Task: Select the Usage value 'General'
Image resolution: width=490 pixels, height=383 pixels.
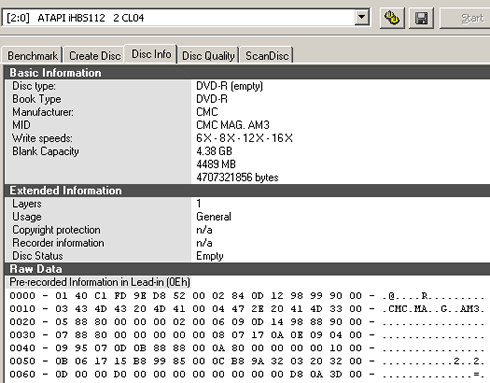Action: (x=214, y=217)
